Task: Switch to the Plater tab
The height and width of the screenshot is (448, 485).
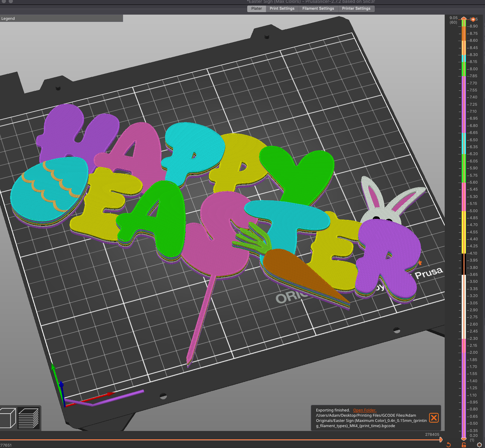Action: point(257,9)
